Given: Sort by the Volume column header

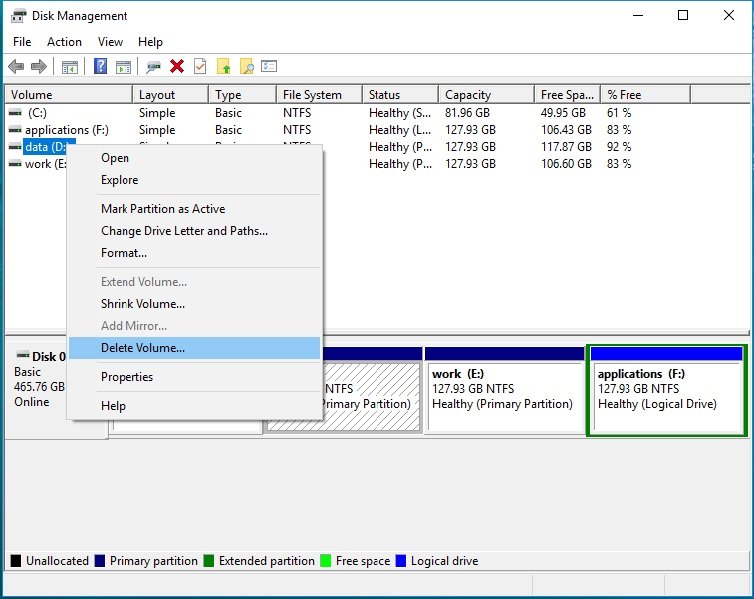Looking at the screenshot, I should coord(69,95).
